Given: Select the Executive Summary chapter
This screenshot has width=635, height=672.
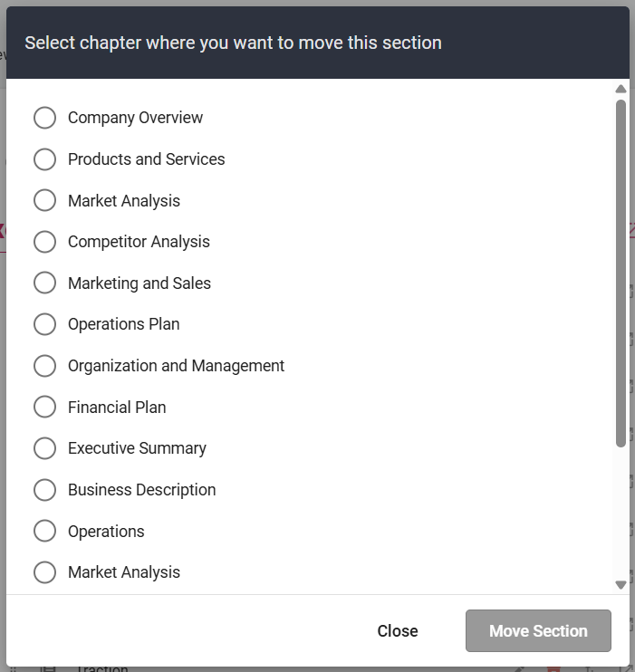Looking at the screenshot, I should point(44,448).
